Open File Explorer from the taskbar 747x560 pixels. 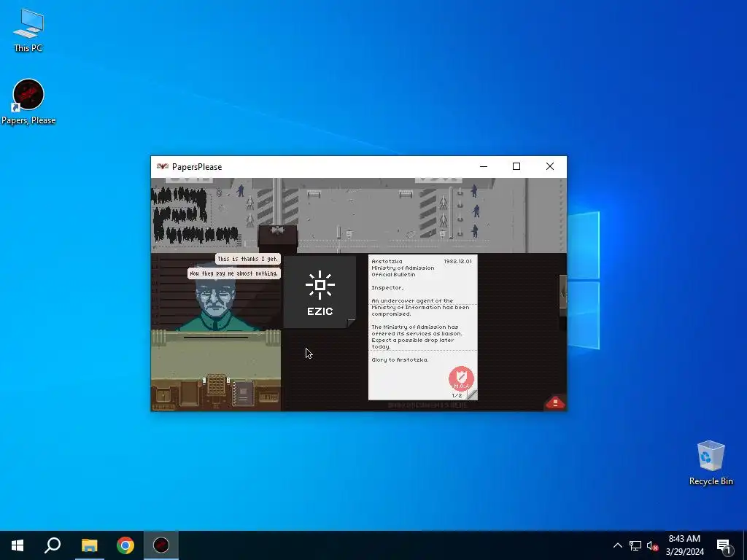89,545
